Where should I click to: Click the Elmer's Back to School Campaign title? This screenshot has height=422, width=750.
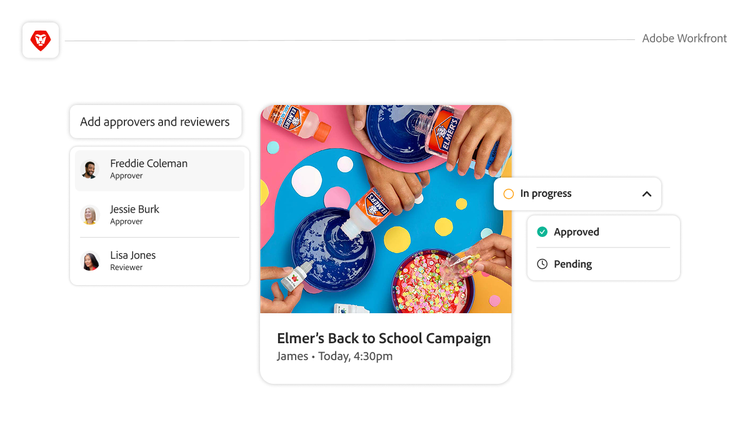(x=384, y=338)
